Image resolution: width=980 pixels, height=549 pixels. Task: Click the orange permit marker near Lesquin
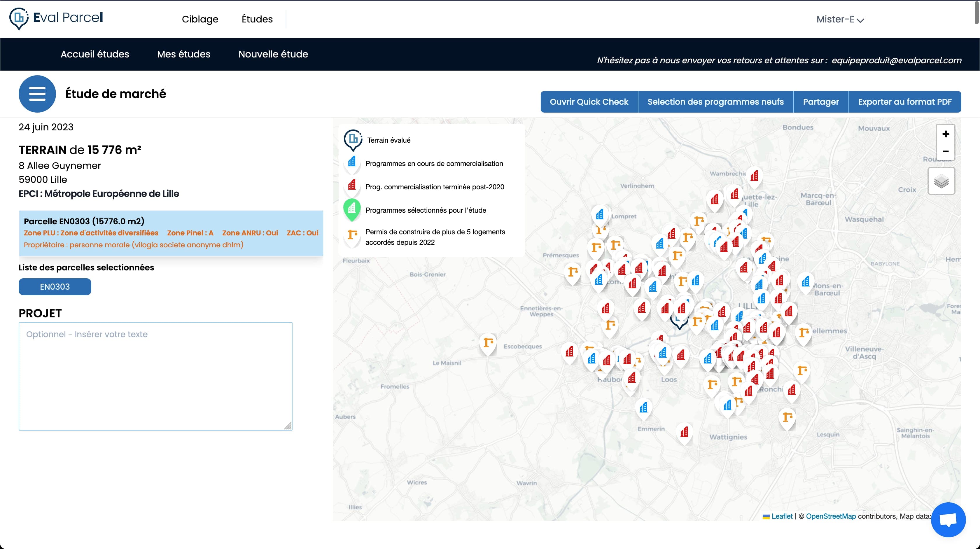787,417
